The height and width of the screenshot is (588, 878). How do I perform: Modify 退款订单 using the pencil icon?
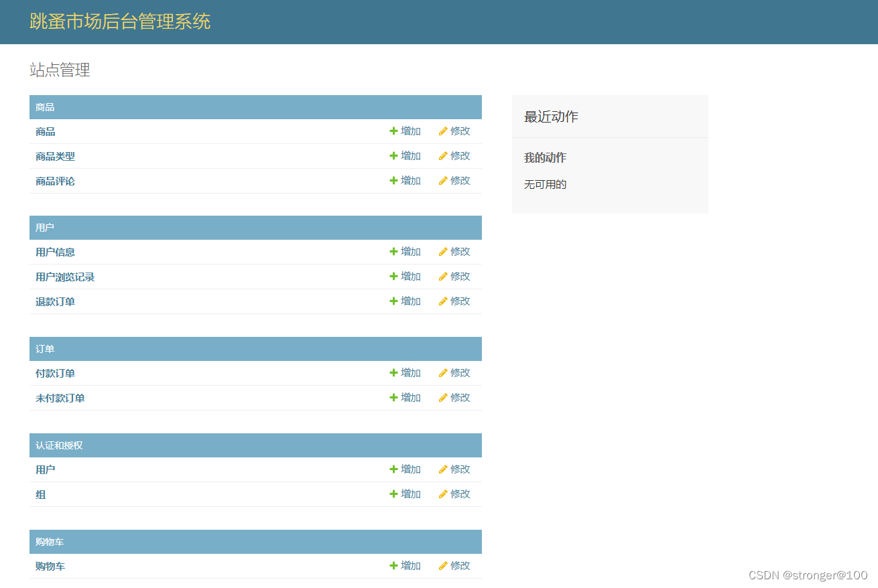click(x=443, y=301)
